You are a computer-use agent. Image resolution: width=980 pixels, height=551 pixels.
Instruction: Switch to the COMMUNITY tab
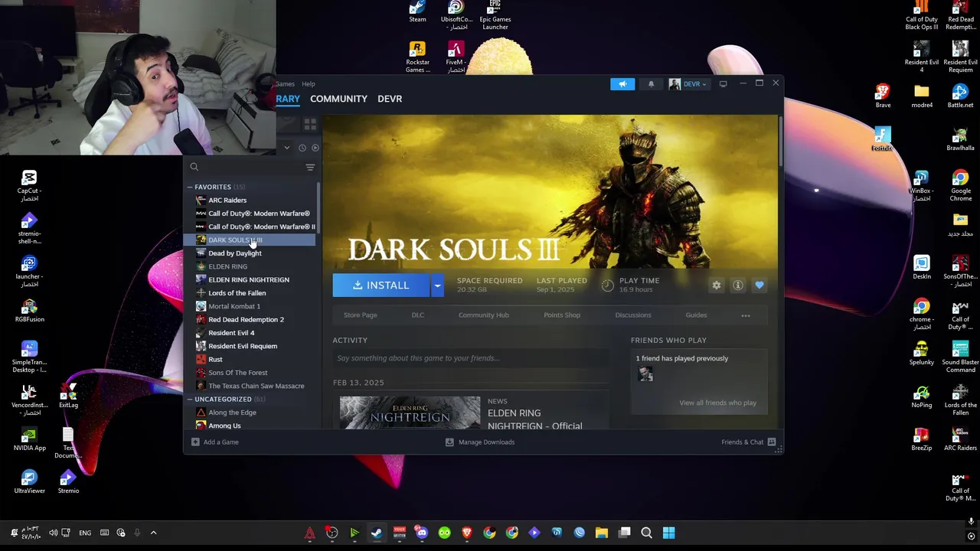click(338, 99)
